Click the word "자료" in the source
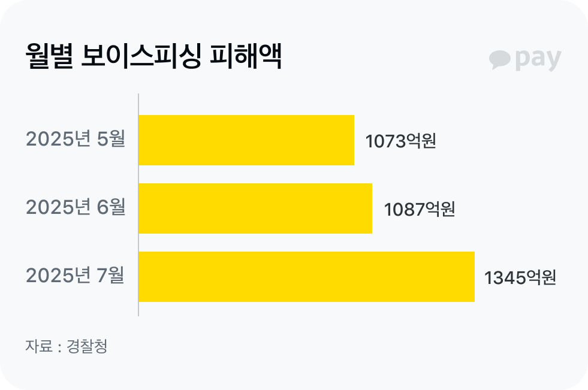Image resolution: width=588 pixels, height=390 pixels. click(38, 346)
